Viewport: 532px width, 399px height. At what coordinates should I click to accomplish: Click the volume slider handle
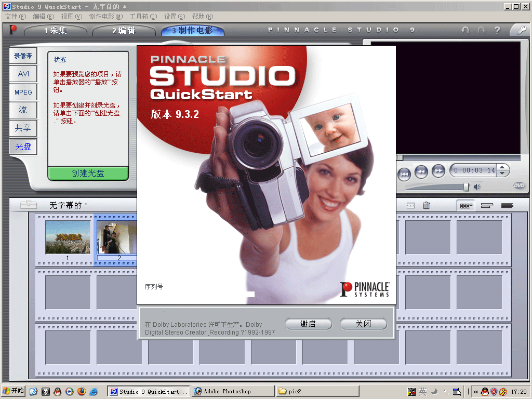pos(466,187)
